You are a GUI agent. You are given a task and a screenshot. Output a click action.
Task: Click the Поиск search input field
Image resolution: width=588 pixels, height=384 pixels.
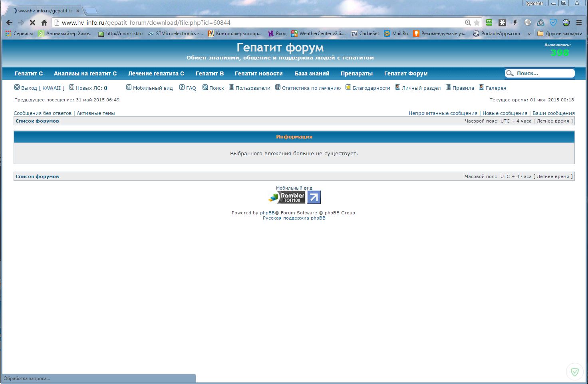point(544,73)
